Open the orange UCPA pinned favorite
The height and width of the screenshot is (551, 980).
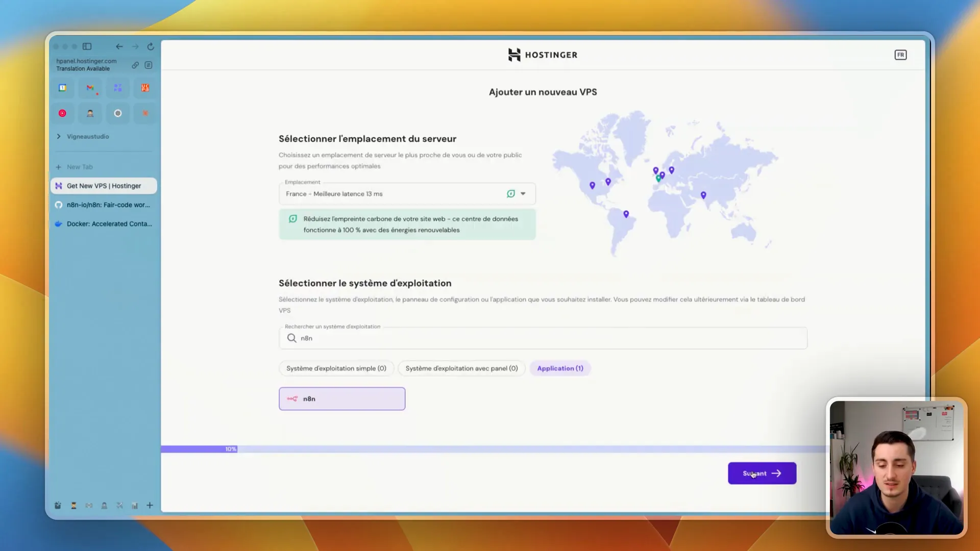click(x=145, y=88)
